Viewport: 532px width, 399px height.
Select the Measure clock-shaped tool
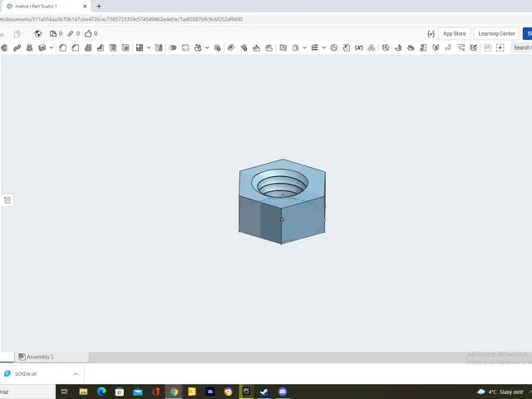(334, 48)
